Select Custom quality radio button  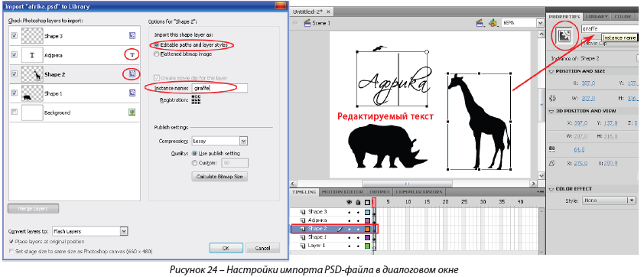195,163
